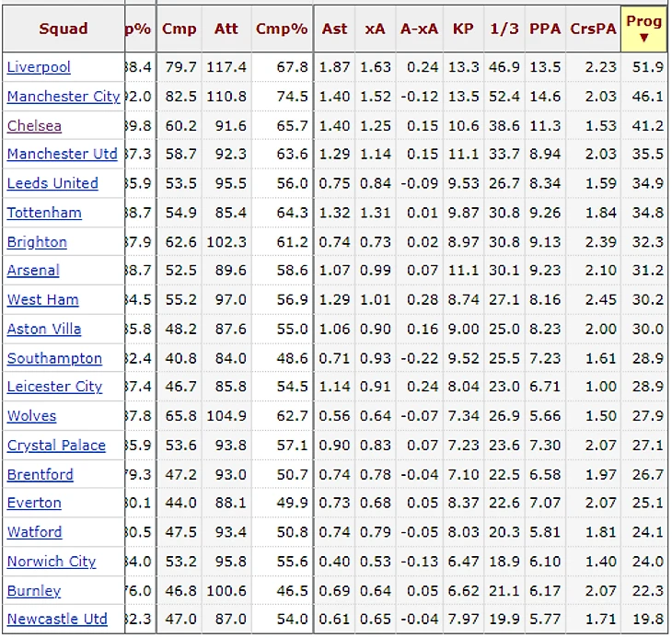Sort by the KP column header
This screenshot has width=672, height=638.
pos(463,29)
